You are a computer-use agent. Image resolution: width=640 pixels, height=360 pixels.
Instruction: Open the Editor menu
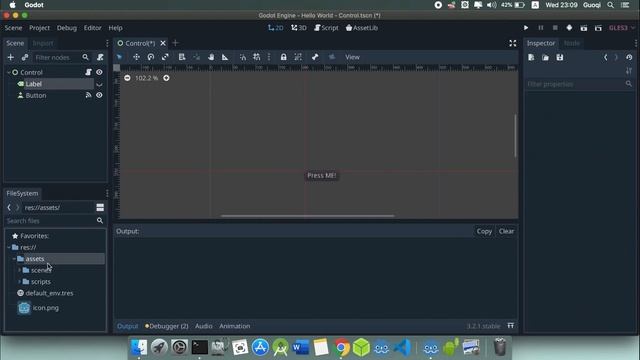pyautogui.click(x=93, y=28)
